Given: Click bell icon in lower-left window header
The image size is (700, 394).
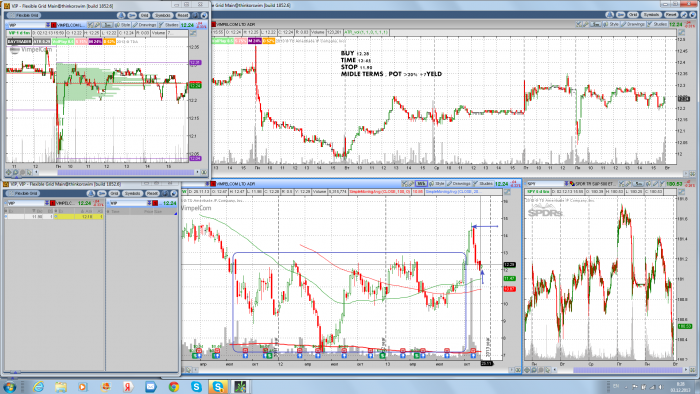Looking at the screenshot, I should coord(91,193).
